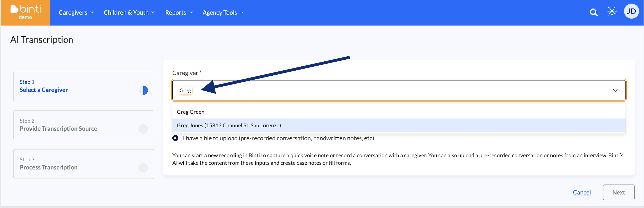Click the sparkle AI icon in header
The height and width of the screenshot is (208, 644).
pos(612,12)
